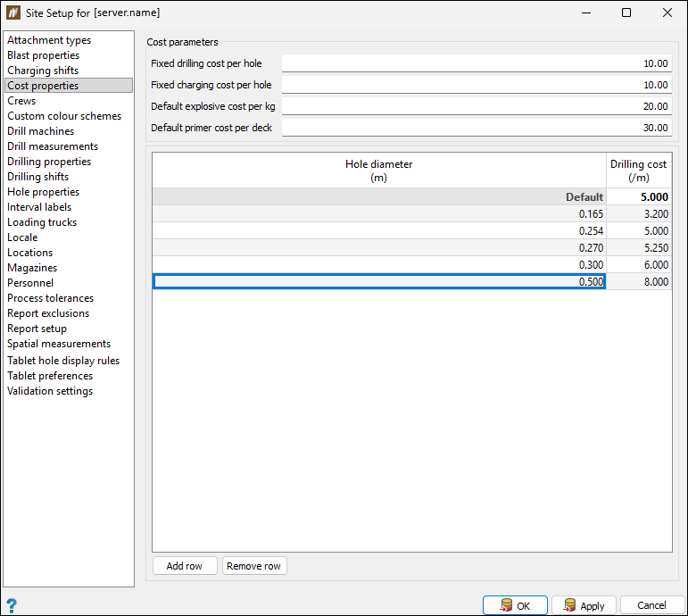Image resolution: width=688 pixels, height=616 pixels.
Task: Select drilling cost cell for 0.254 diameter
Action: click(639, 231)
